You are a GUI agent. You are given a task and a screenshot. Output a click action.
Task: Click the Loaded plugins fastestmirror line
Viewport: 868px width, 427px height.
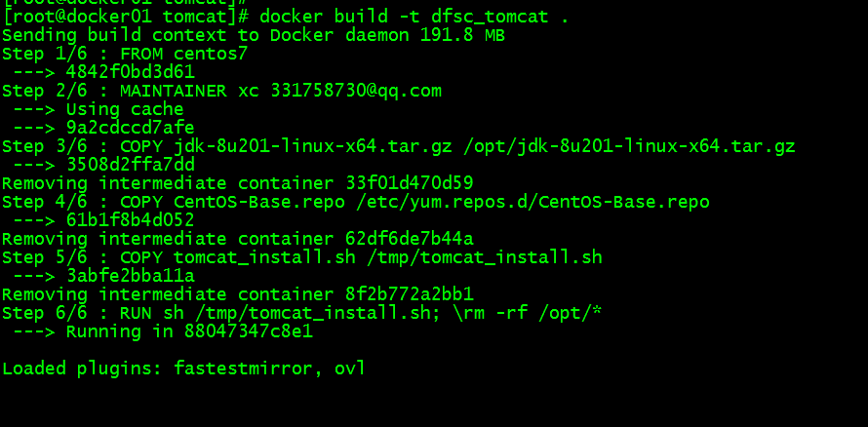point(183,369)
